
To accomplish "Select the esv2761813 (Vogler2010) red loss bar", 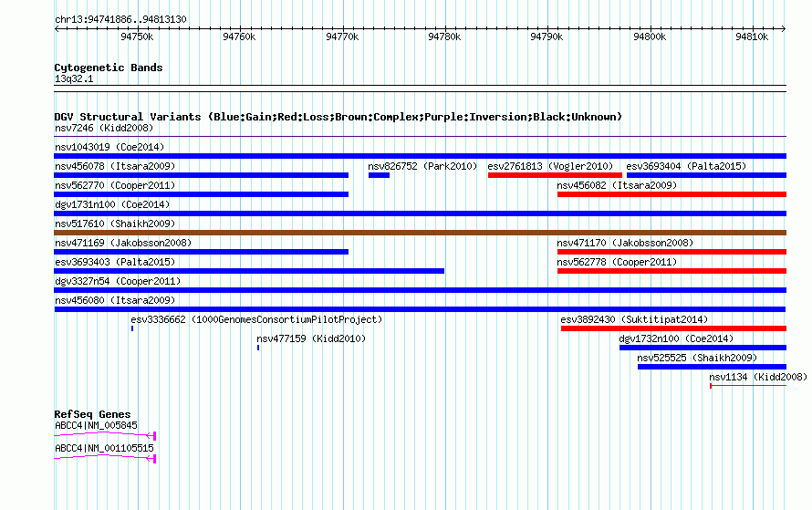I will [555, 175].
